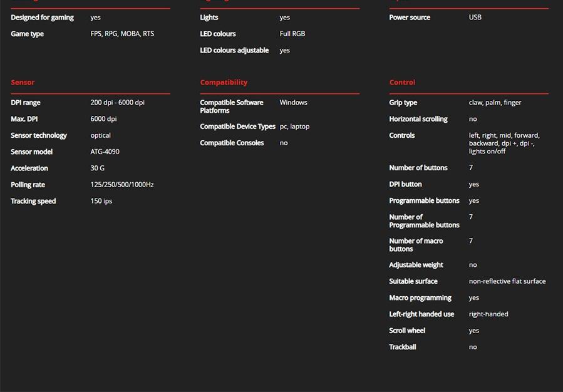The height and width of the screenshot is (392, 563).
Task: Click the Tracking speed label
Action: coord(33,201)
